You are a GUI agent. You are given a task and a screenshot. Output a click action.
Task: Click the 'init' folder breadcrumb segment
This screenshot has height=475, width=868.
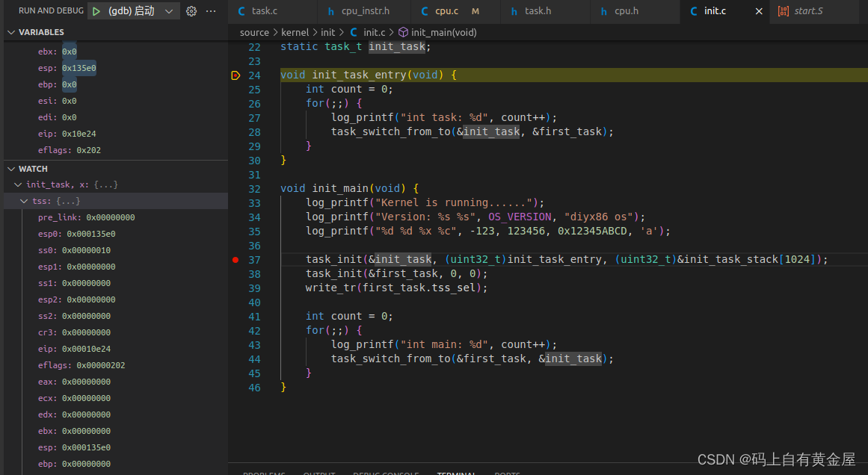327,33
